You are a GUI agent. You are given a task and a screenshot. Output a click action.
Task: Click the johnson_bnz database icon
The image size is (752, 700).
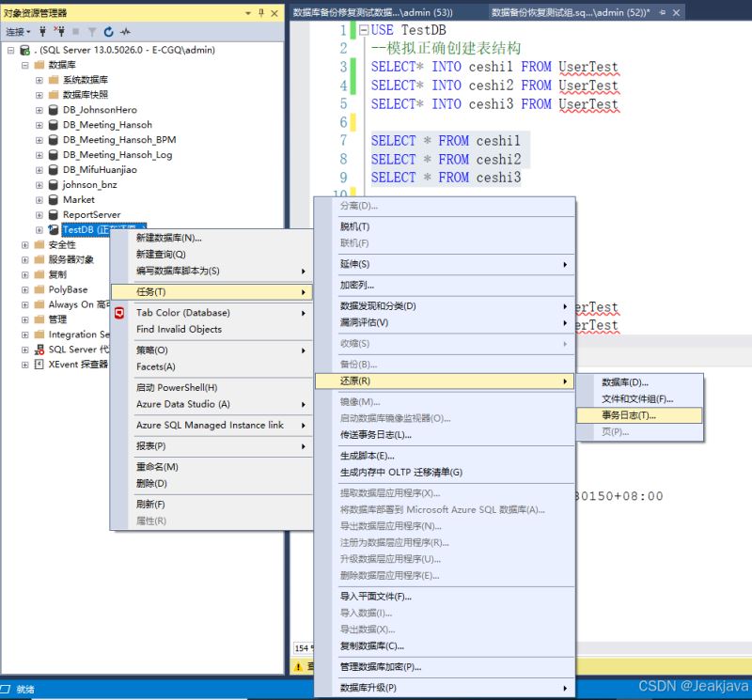click(x=54, y=184)
